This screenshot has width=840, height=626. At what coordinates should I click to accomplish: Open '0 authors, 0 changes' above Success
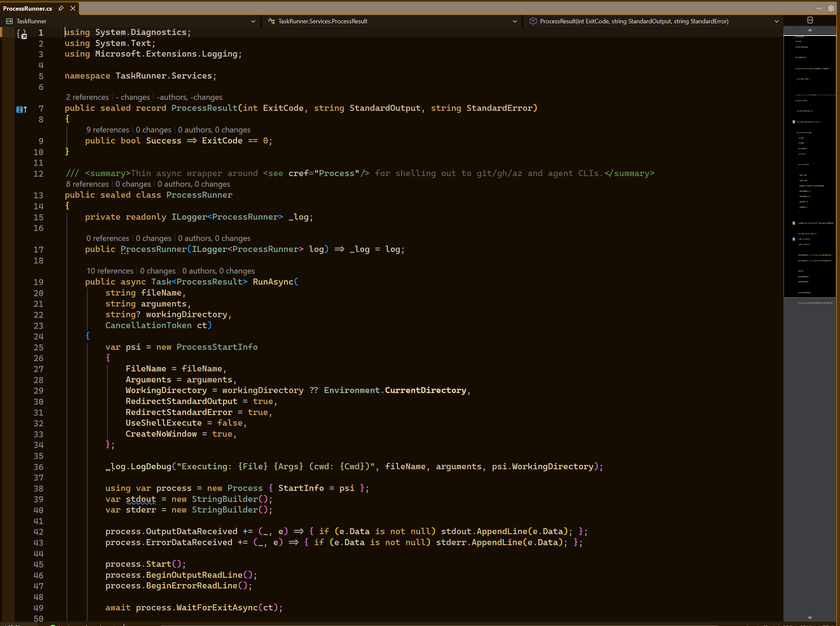click(214, 130)
